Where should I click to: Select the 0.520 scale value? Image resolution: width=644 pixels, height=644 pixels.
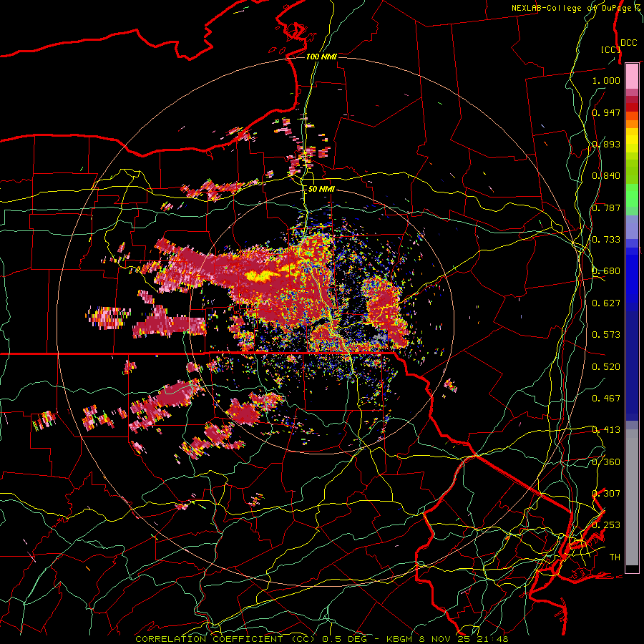click(x=606, y=367)
